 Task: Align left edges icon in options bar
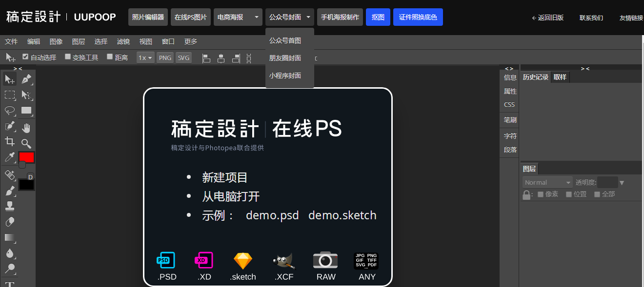point(206,58)
